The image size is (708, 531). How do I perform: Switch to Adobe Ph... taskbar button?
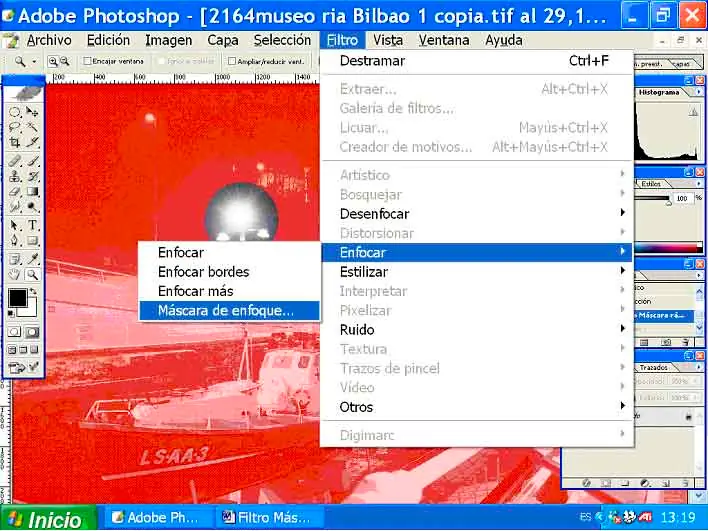tap(157, 517)
